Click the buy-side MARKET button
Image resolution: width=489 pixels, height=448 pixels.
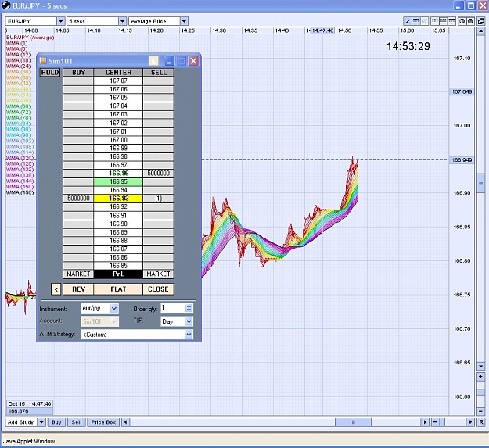pos(78,274)
